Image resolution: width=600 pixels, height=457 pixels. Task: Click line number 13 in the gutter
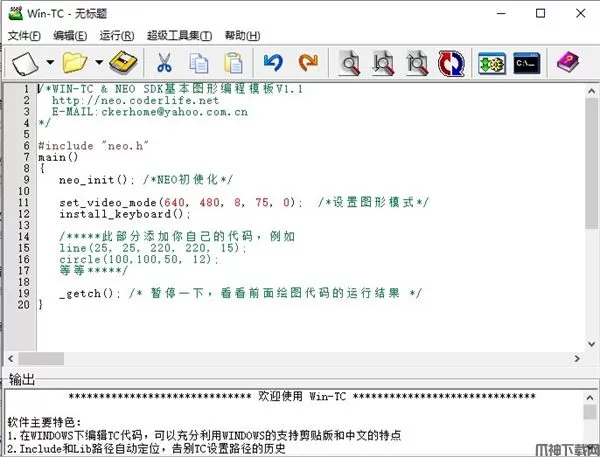pyautogui.click(x=23, y=225)
